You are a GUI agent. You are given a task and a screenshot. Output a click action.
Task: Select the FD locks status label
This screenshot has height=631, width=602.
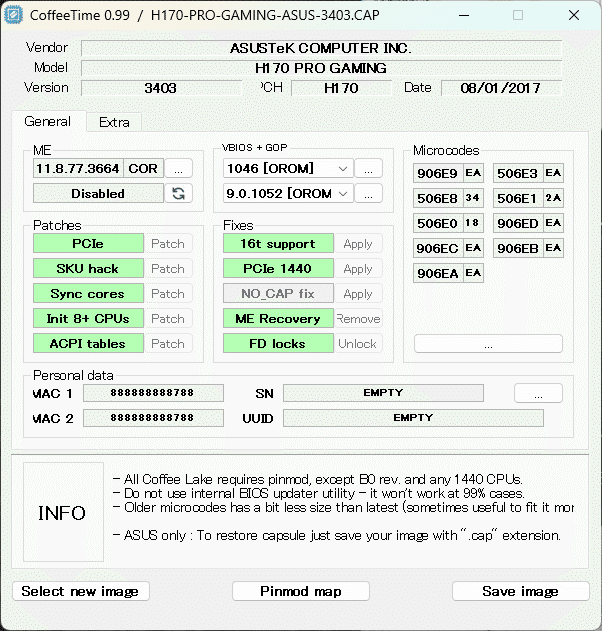point(278,343)
